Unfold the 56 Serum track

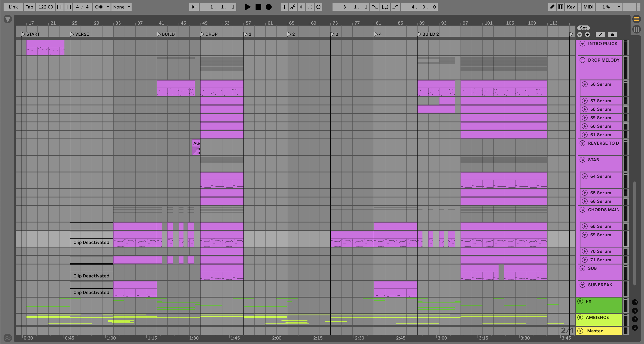click(584, 84)
